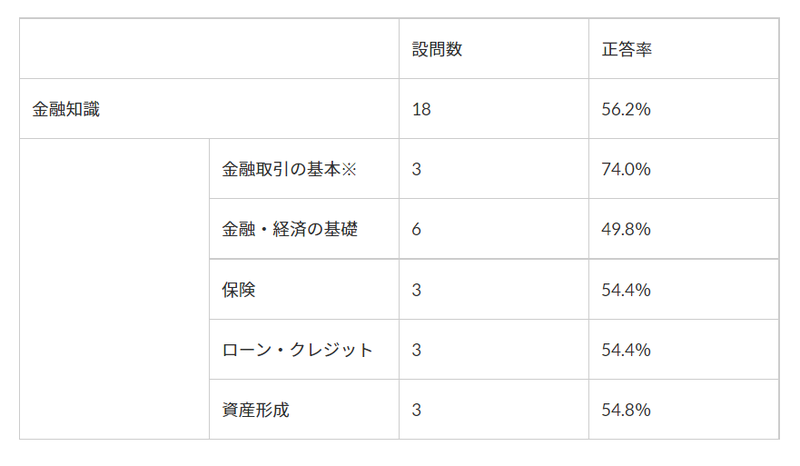Click 金融取引の基本※ category cell

pos(289,169)
